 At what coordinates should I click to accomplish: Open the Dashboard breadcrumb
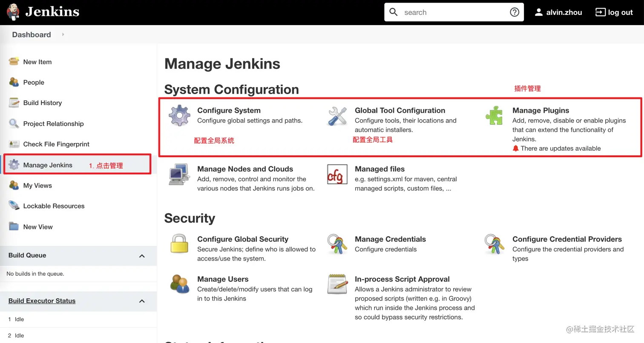[31, 34]
